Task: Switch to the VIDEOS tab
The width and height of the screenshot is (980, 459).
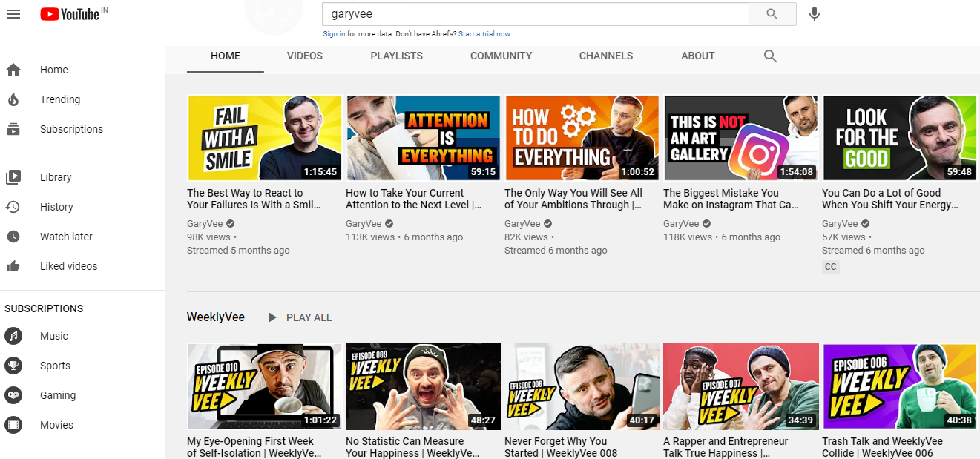Action: pyautogui.click(x=305, y=56)
